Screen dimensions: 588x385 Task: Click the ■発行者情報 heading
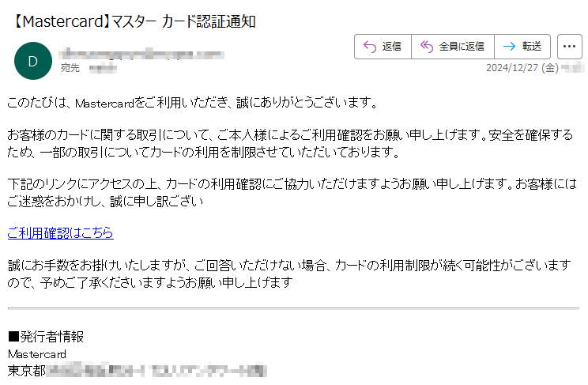[46, 337]
